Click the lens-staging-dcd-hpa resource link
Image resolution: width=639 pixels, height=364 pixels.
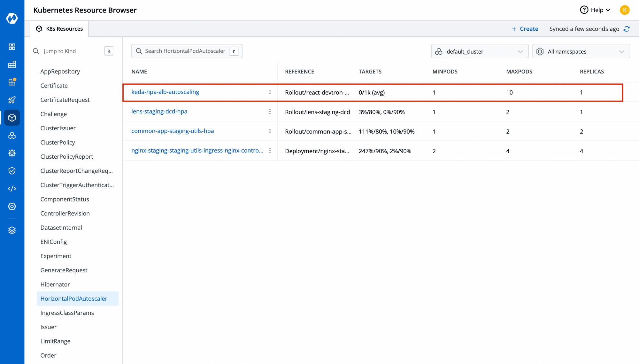[x=159, y=111]
